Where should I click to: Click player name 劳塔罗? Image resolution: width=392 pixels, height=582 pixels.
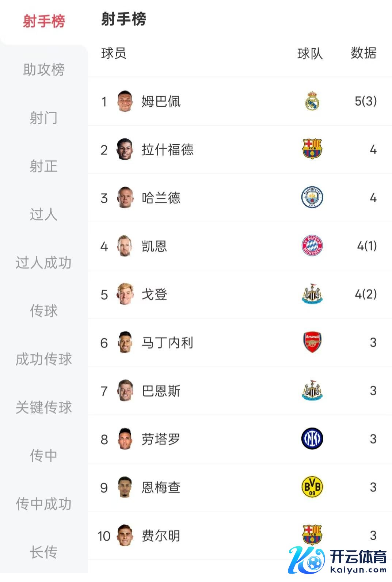(x=161, y=439)
